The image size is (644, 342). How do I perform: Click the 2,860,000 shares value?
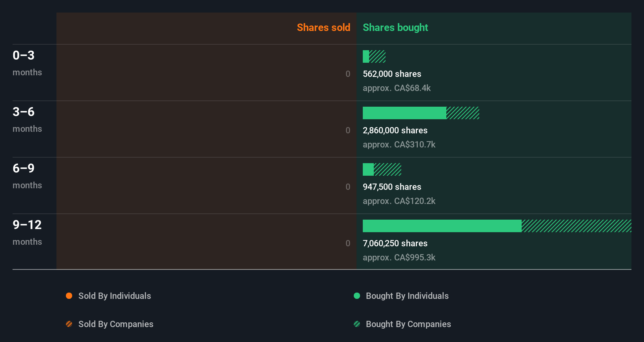click(395, 130)
